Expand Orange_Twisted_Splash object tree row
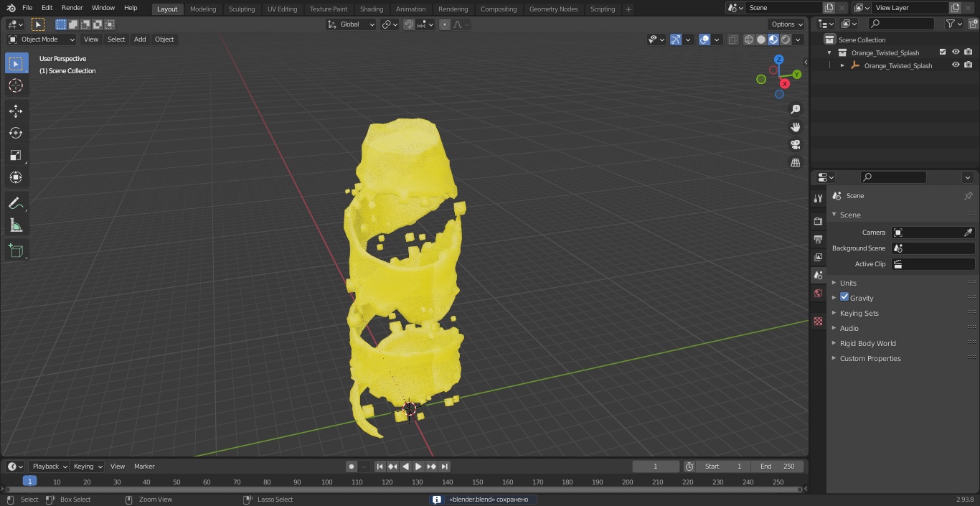980x506 pixels. point(842,65)
